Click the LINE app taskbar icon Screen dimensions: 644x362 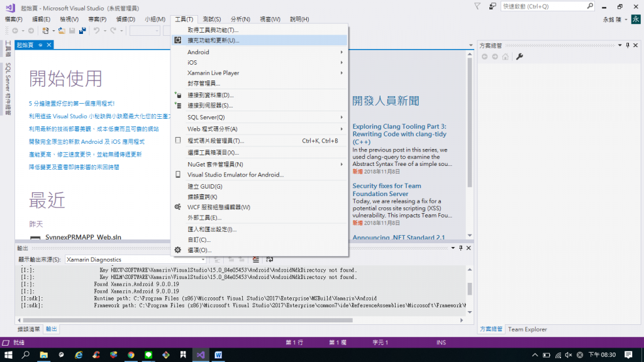(148, 354)
